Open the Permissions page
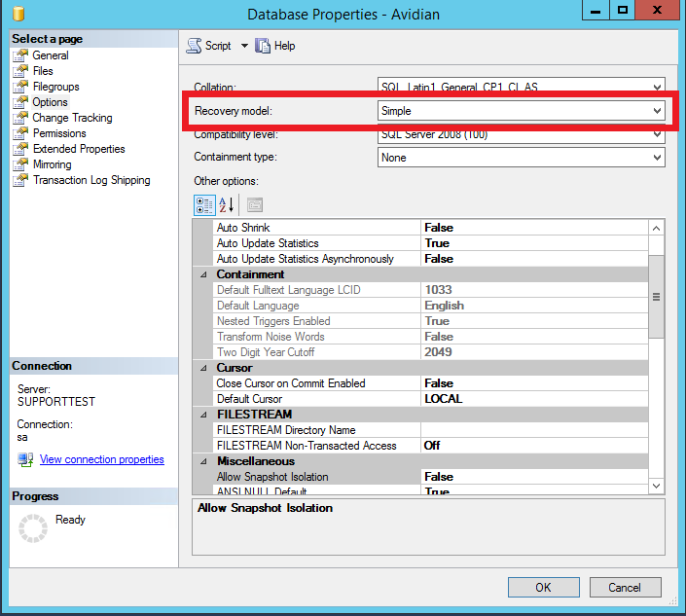This screenshot has height=616, width=686. pyautogui.click(x=59, y=133)
